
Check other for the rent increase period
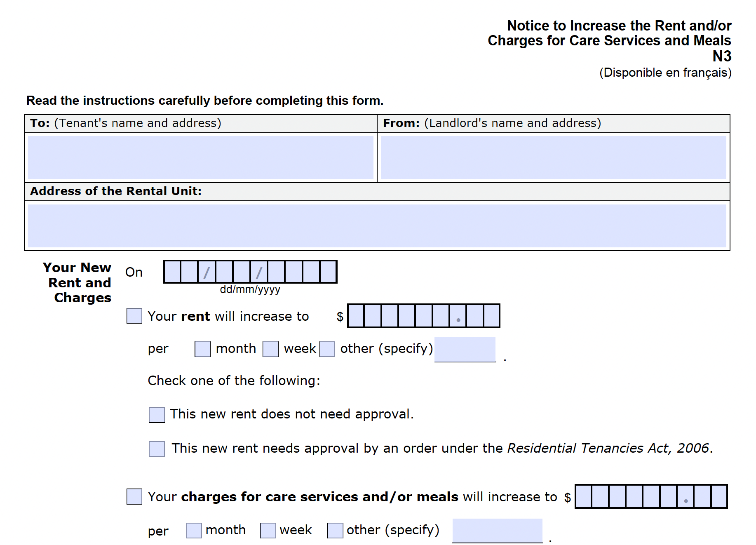327,348
